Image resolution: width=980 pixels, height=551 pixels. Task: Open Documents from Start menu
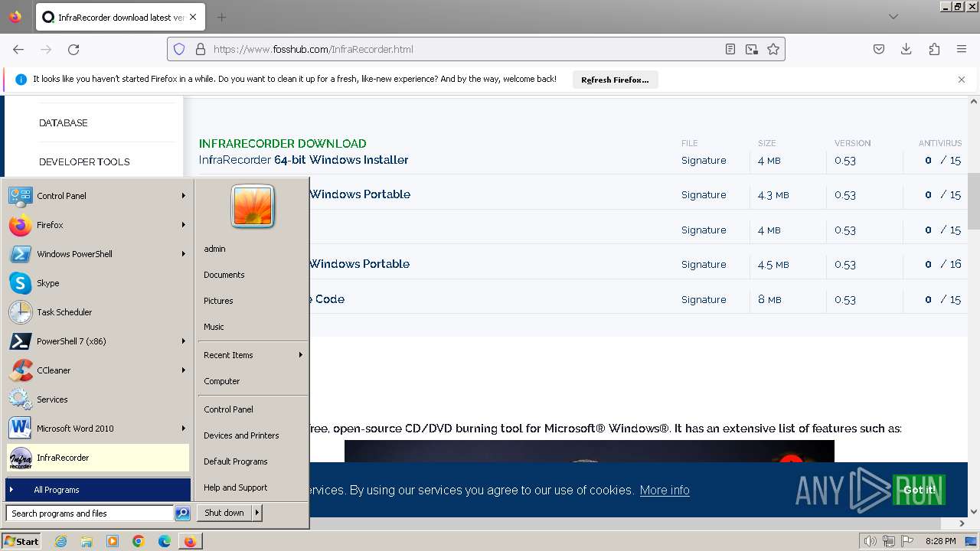[x=253, y=275]
